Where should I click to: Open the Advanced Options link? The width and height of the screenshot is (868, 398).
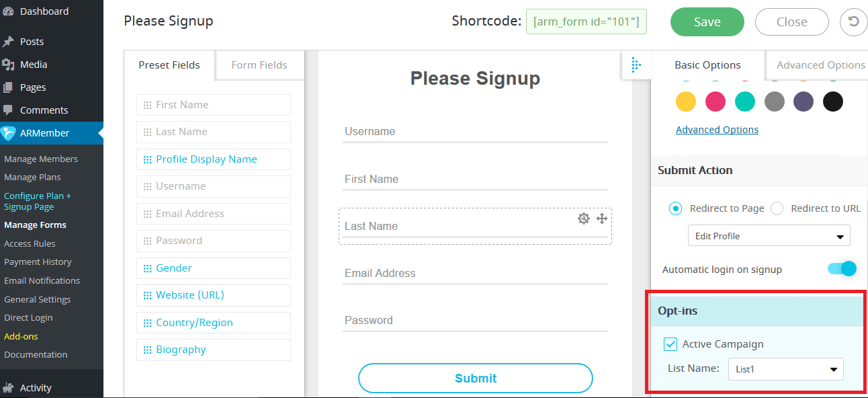click(717, 130)
